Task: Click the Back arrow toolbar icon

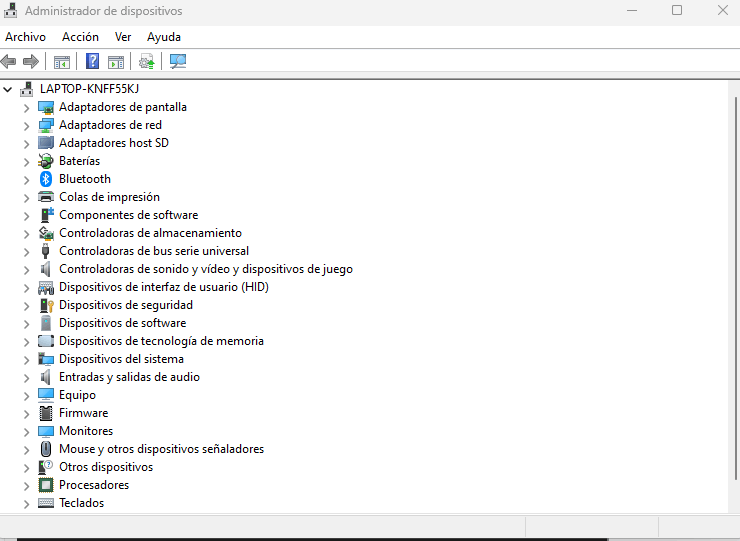Action: [8, 61]
